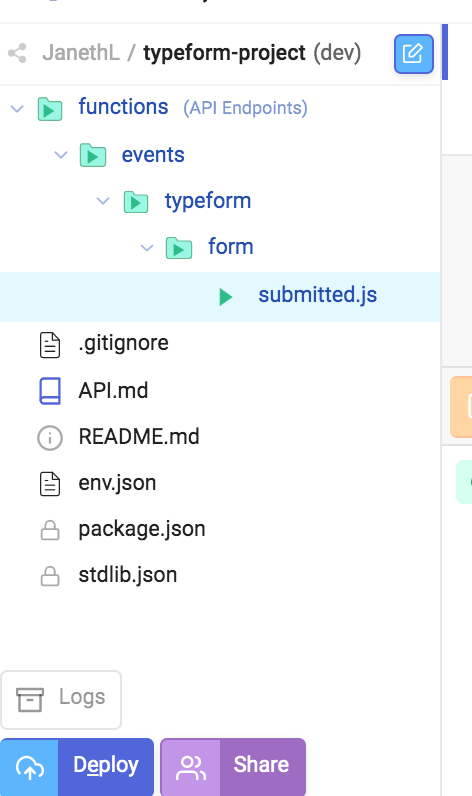Screen dimensions: 472x796
Task: Click the blue edit project button
Action: coord(414,54)
